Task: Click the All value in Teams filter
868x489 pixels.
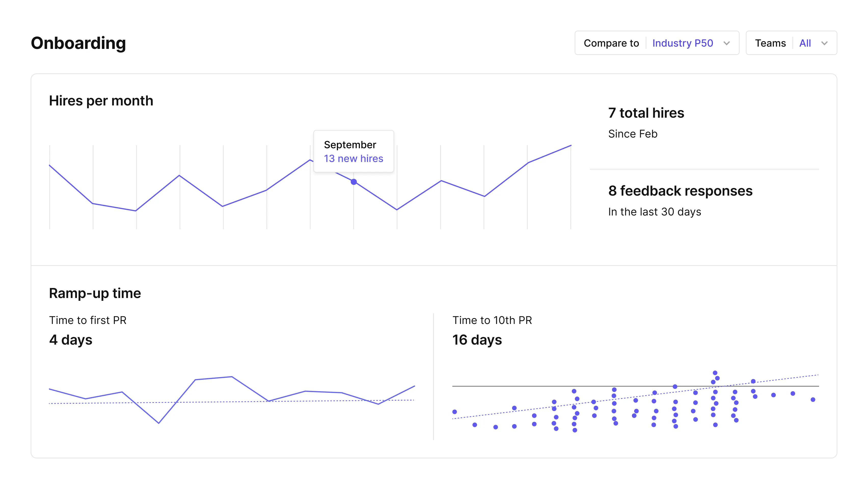Action: click(805, 43)
